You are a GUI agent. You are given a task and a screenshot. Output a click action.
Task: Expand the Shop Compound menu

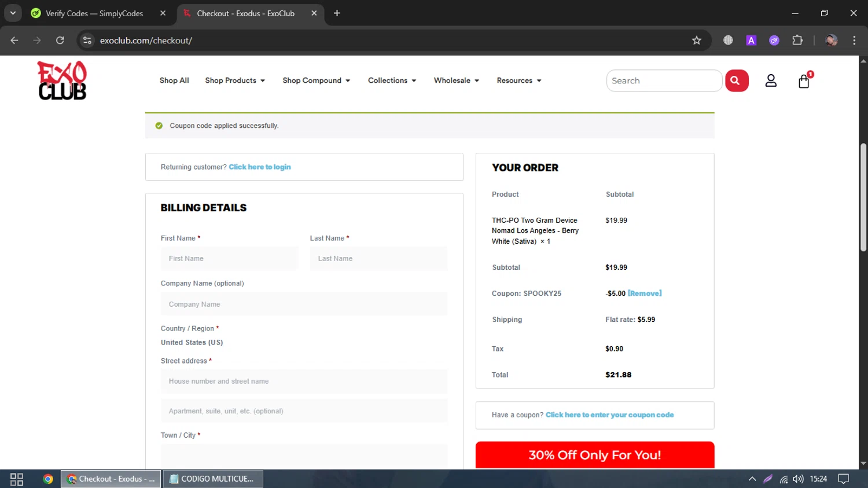click(317, 80)
